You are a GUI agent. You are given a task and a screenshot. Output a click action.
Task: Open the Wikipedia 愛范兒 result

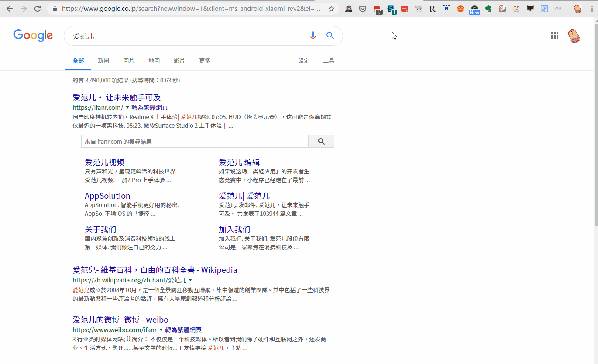click(155, 270)
